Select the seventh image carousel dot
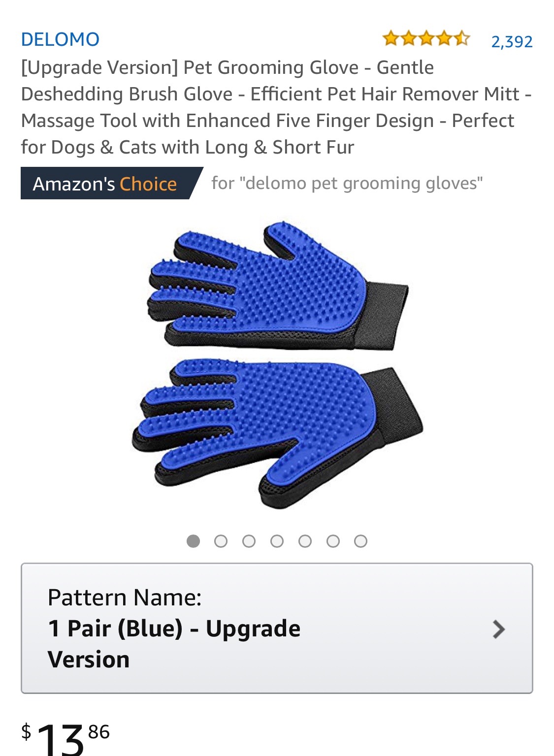Viewport: 554px width, 756px height. point(361,541)
